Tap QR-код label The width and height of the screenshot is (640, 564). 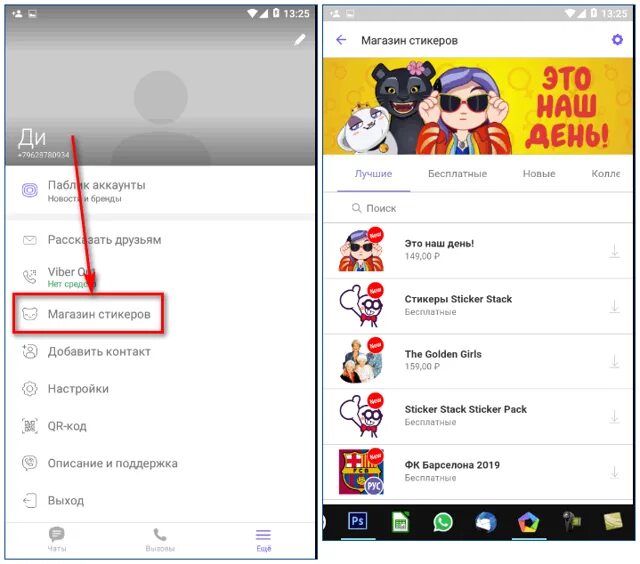tap(67, 426)
